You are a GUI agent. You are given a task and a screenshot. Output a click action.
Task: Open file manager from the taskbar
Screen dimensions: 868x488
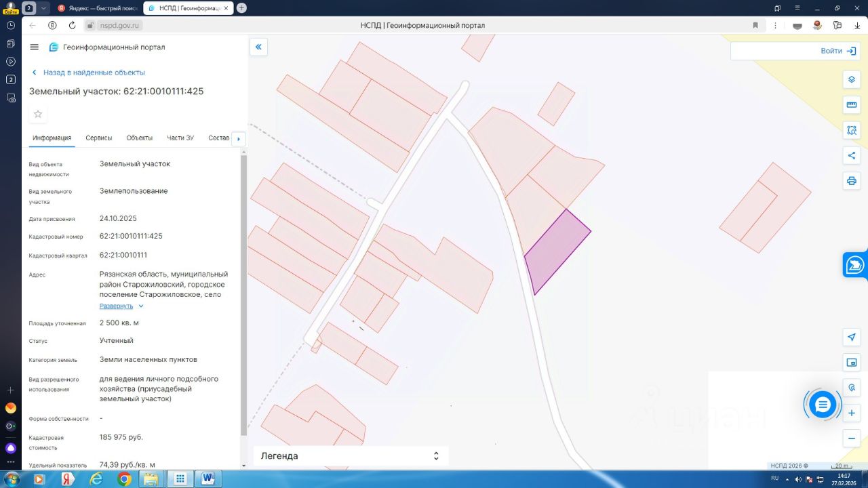[x=151, y=479]
